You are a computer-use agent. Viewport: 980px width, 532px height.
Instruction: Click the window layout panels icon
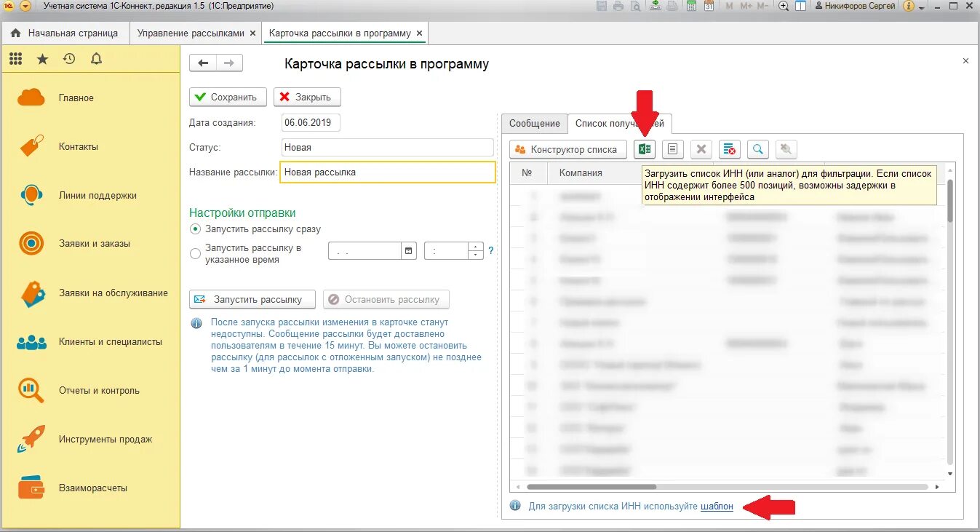point(801,6)
